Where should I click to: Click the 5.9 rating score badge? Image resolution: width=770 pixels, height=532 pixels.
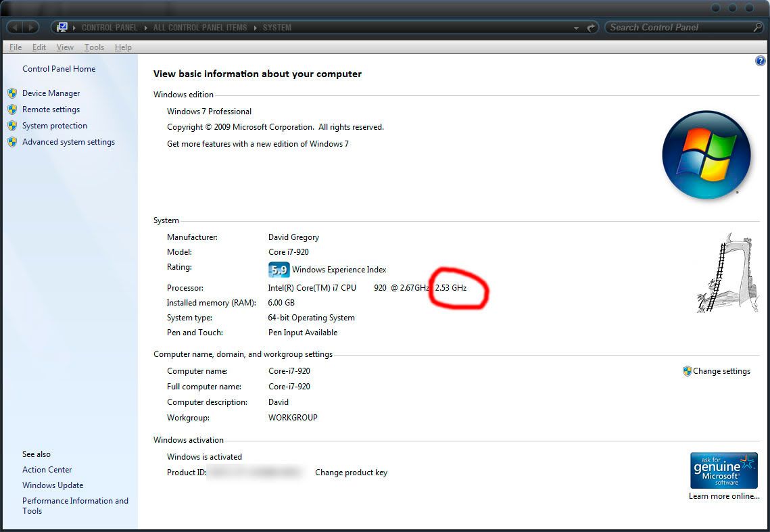[279, 269]
